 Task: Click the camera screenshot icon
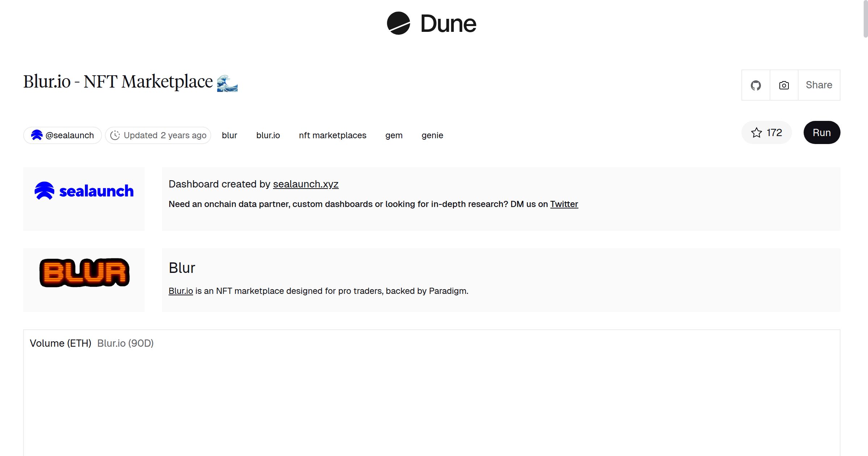783,85
